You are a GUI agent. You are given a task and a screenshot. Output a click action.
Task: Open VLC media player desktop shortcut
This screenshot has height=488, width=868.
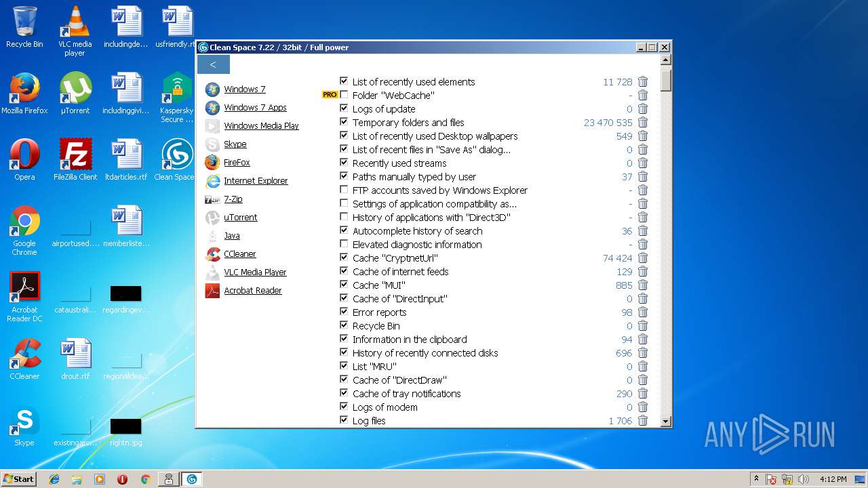coord(75,31)
